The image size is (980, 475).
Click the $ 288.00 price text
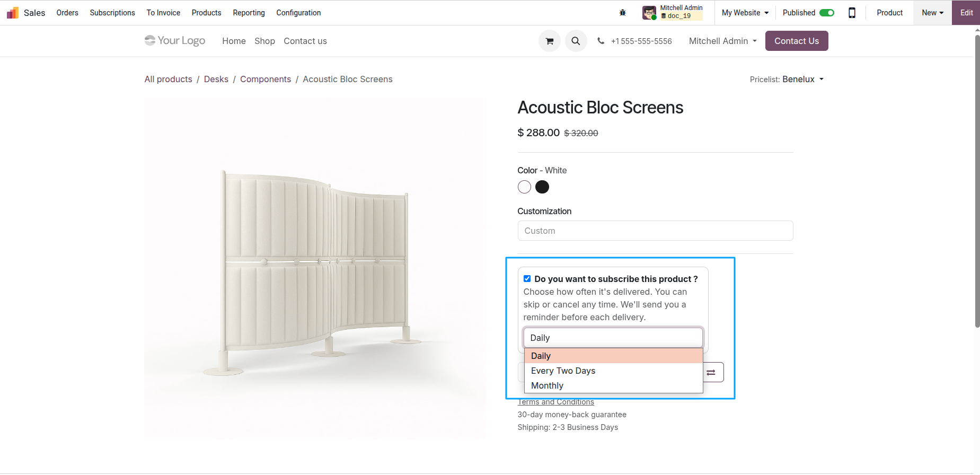(538, 133)
